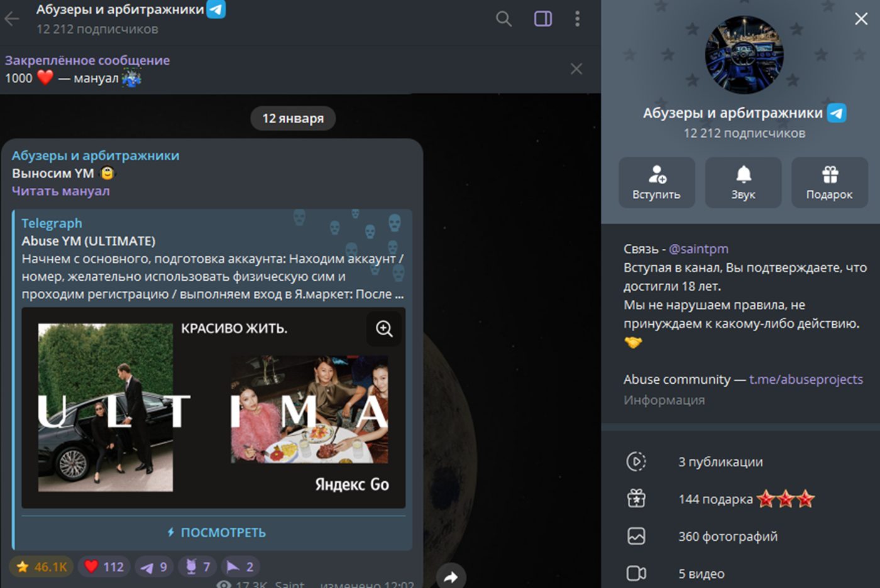Click the star reaction showing 46.1K

[41, 567]
